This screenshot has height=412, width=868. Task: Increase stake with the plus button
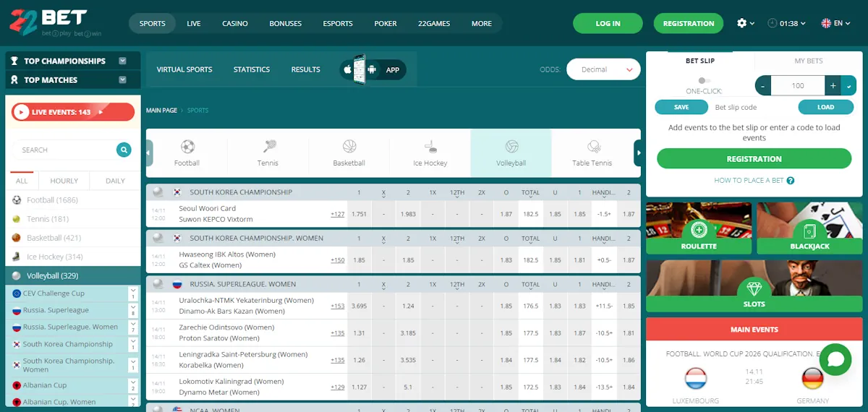[x=833, y=85]
